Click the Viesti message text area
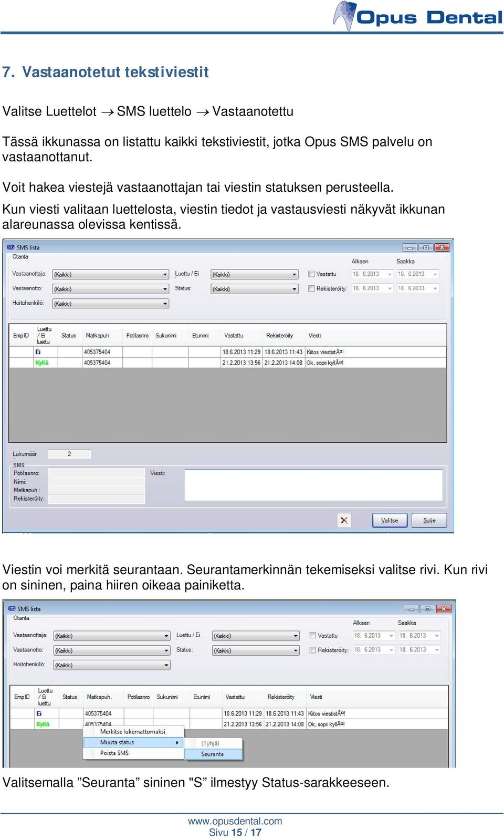 point(313,485)
